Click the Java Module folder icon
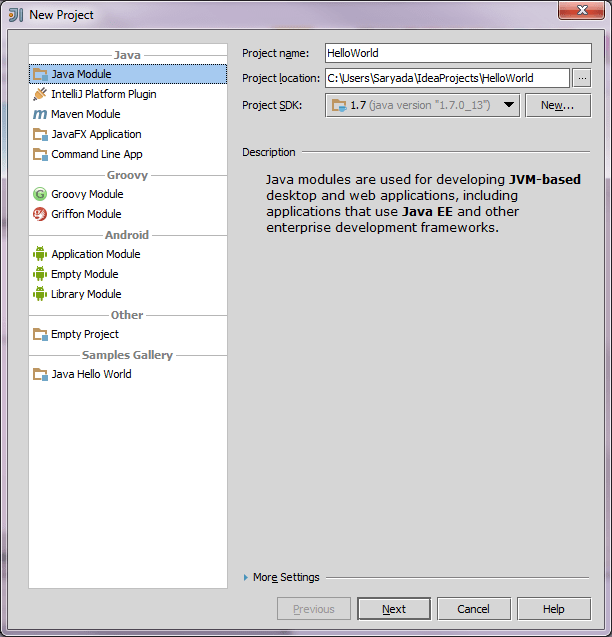The width and height of the screenshot is (612, 637). [40, 74]
